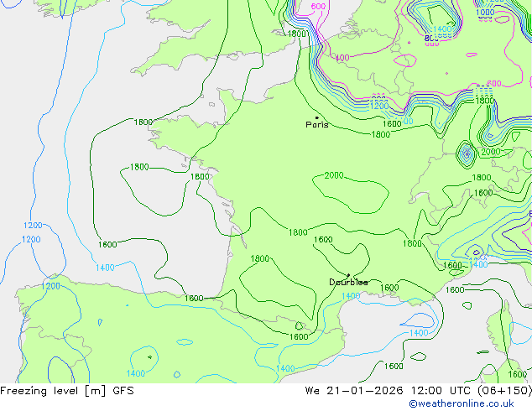
Task: Click the 'We 21-01-2026 12:00 UTC' timestamp
Action: (389, 391)
